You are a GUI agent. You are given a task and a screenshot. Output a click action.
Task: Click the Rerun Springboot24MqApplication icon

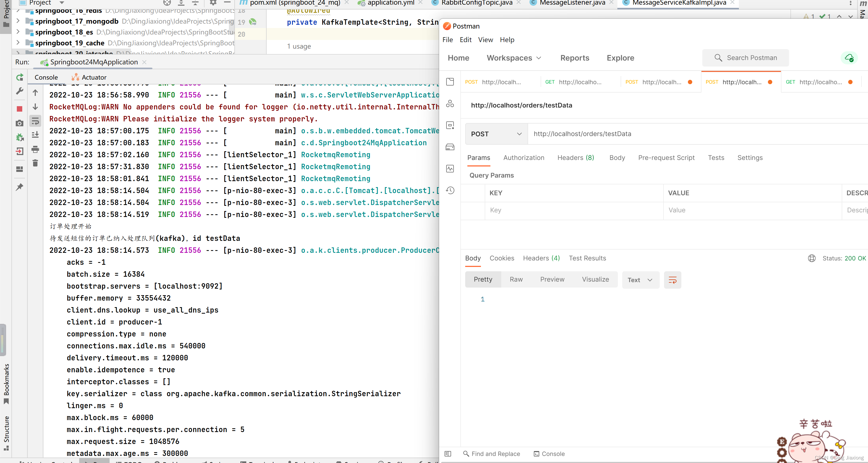pos(20,77)
